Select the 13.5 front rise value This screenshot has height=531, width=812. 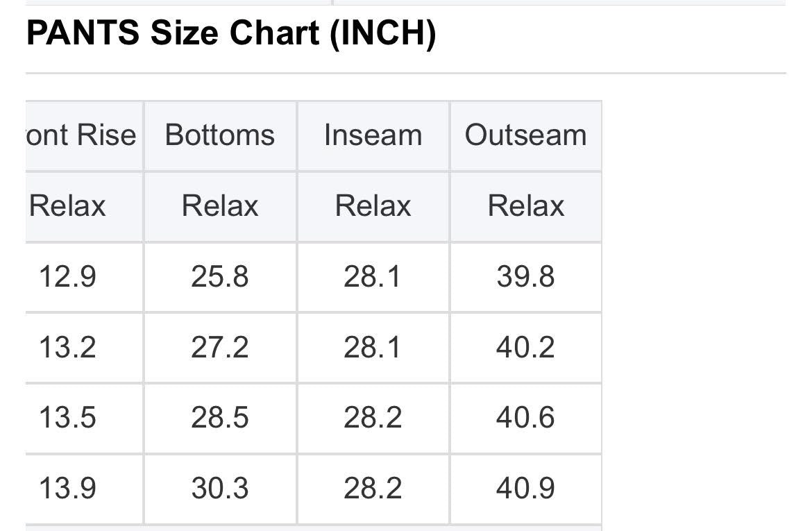(67, 418)
